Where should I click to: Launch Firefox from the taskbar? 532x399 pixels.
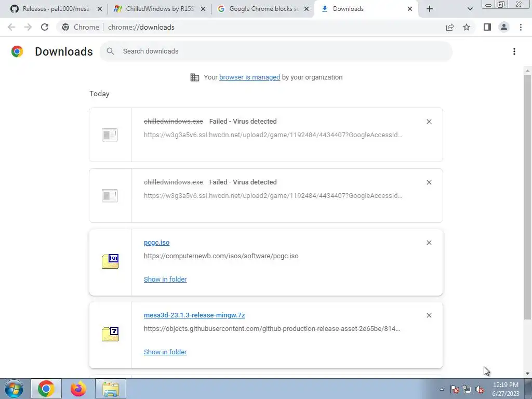(x=78, y=389)
